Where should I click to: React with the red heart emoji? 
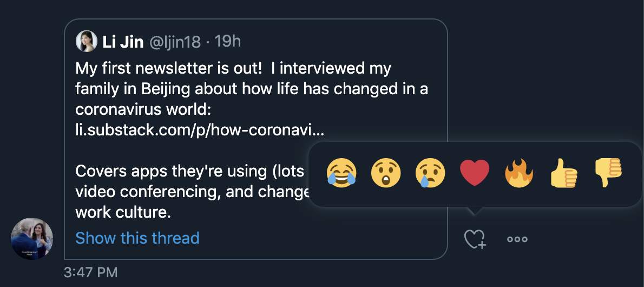pyautogui.click(x=475, y=173)
